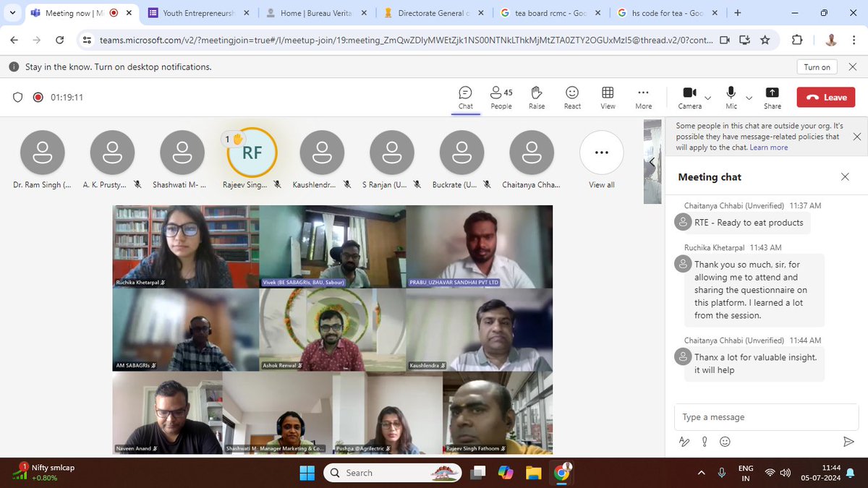
Task: Expand the collapsed side panel arrow
Action: click(652, 163)
